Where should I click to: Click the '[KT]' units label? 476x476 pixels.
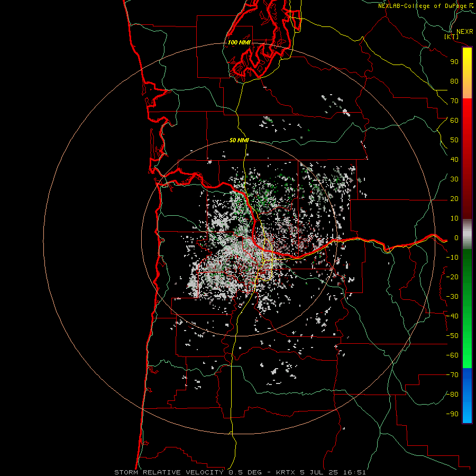(452, 36)
